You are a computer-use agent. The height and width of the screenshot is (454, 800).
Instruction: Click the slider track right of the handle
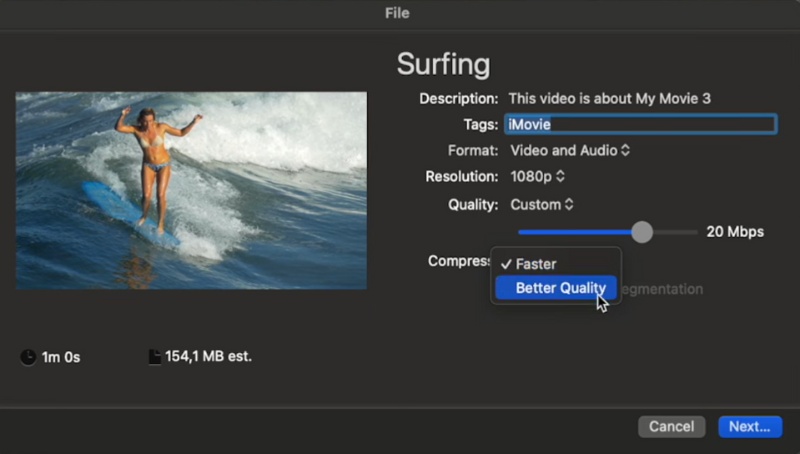[x=676, y=232]
